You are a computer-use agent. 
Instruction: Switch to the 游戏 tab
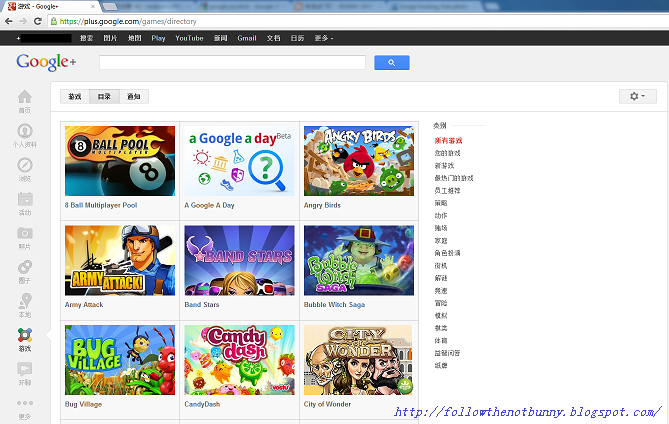(74, 97)
